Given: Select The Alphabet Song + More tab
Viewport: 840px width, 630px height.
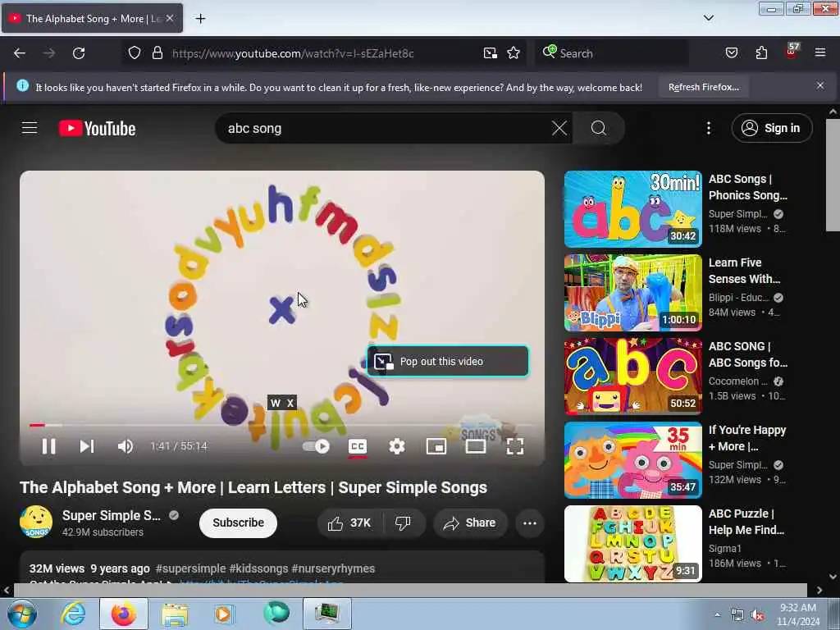Looking at the screenshot, I should coord(92,18).
